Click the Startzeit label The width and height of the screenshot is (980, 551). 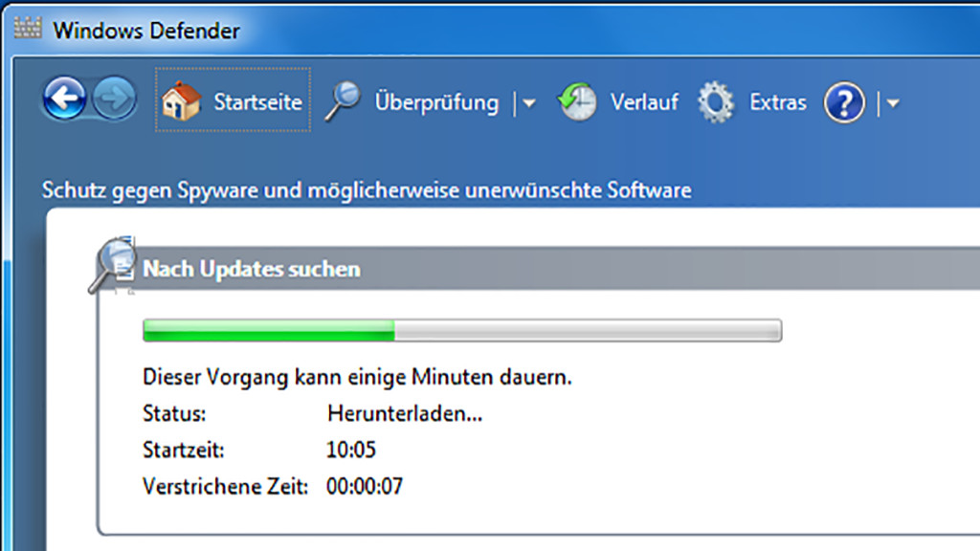tap(183, 450)
